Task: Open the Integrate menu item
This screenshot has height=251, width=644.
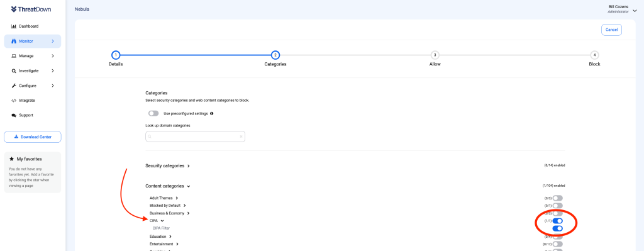Action: point(27,100)
